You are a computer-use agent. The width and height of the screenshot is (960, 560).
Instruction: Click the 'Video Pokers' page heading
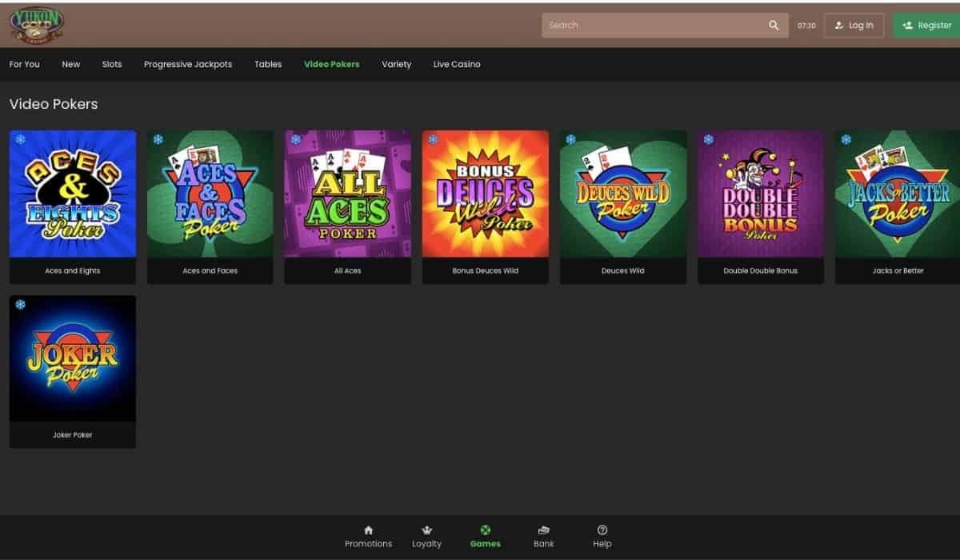click(54, 104)
